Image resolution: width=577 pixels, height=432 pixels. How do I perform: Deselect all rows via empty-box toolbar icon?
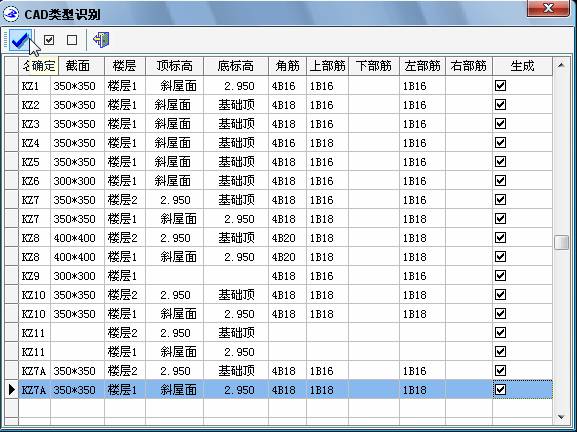pos(72,40)
